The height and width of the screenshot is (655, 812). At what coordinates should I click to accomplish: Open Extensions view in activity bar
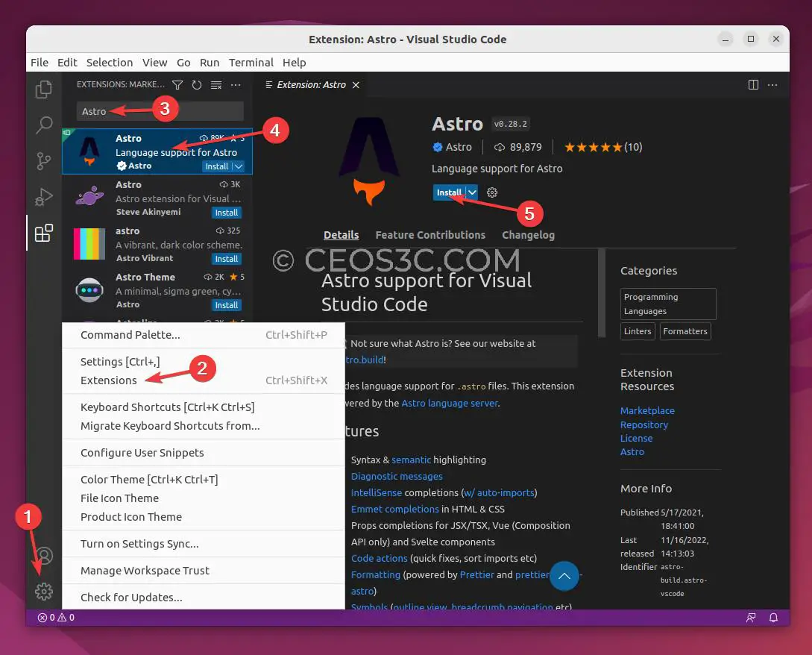tap(43, 234)
